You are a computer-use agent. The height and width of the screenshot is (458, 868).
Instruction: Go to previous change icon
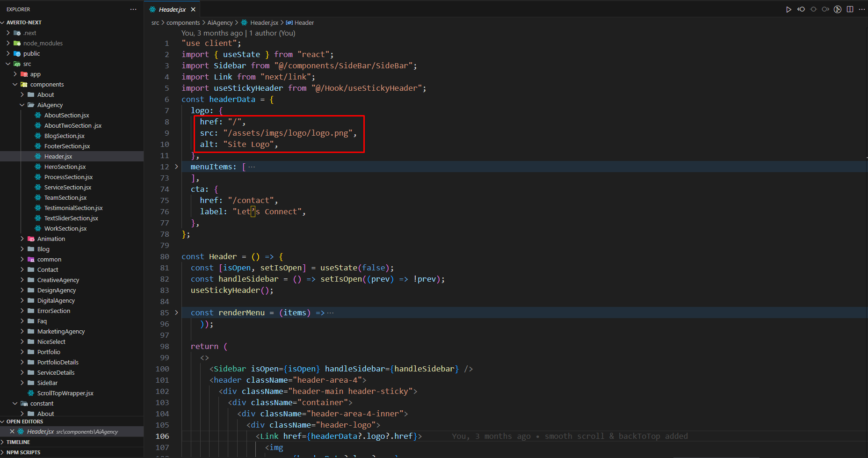click(801, 9)
